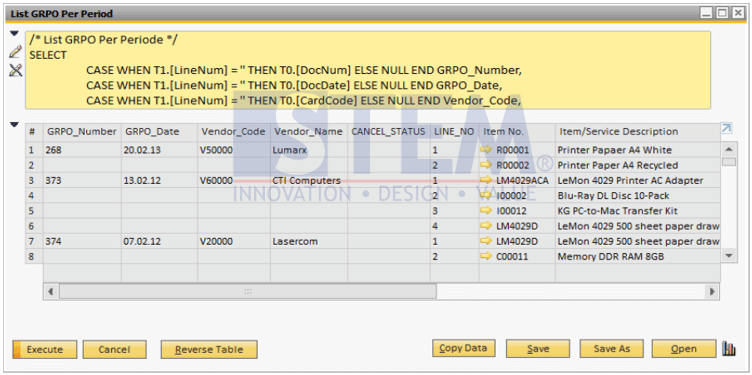
Task: Maximize the List GRPO Per Period window
Action: pos(722,13)
